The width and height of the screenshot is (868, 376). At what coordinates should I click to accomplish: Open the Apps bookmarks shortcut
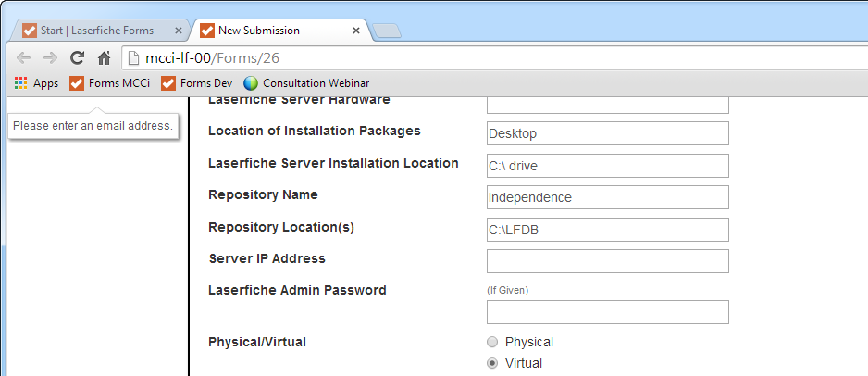tap(36, 83)
